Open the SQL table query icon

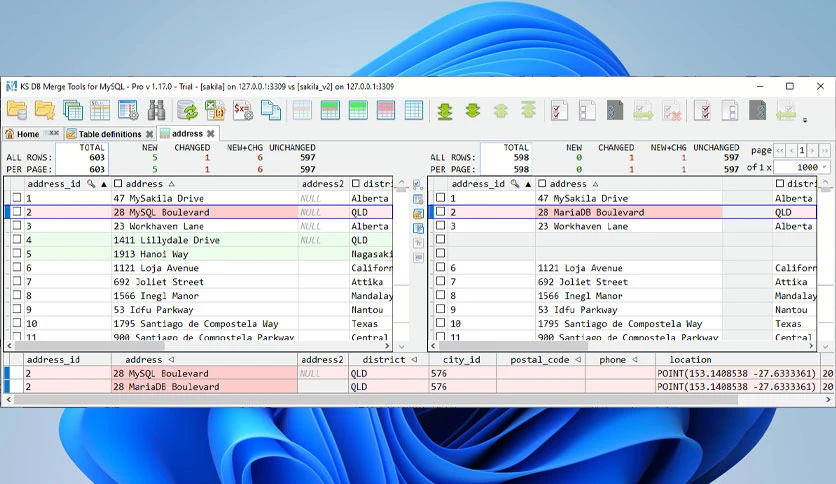click(100, 110)
